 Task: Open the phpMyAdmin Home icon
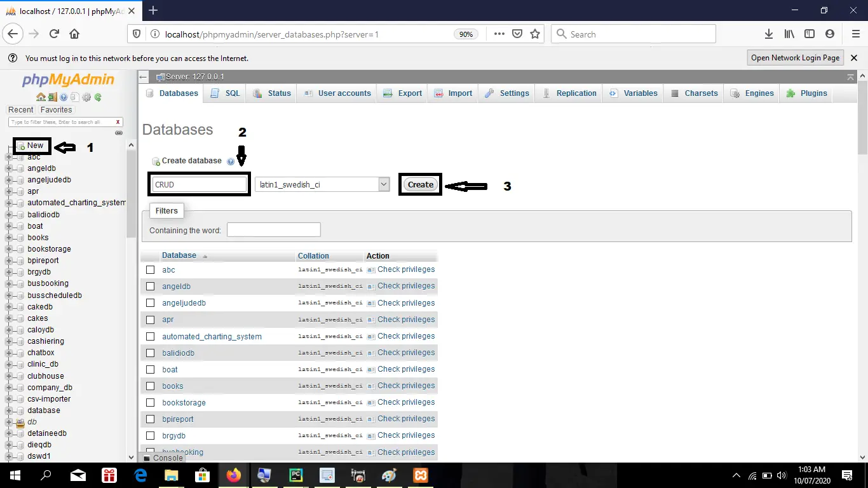(x=41, y=97)
